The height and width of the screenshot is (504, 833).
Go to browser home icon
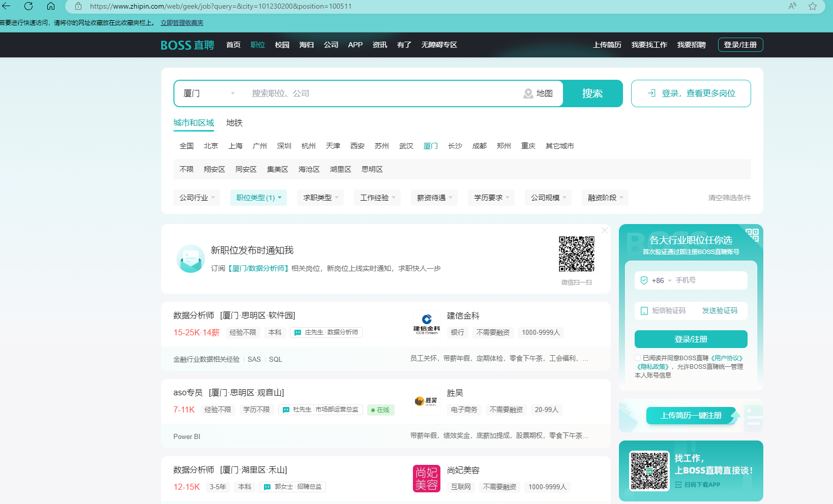(51, 6)
